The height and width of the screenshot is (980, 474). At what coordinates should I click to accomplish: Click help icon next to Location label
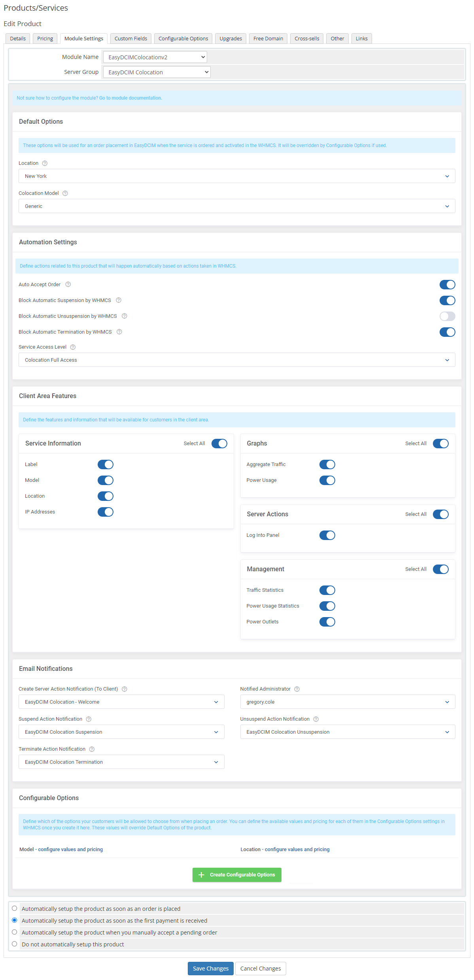click(45, 163)
